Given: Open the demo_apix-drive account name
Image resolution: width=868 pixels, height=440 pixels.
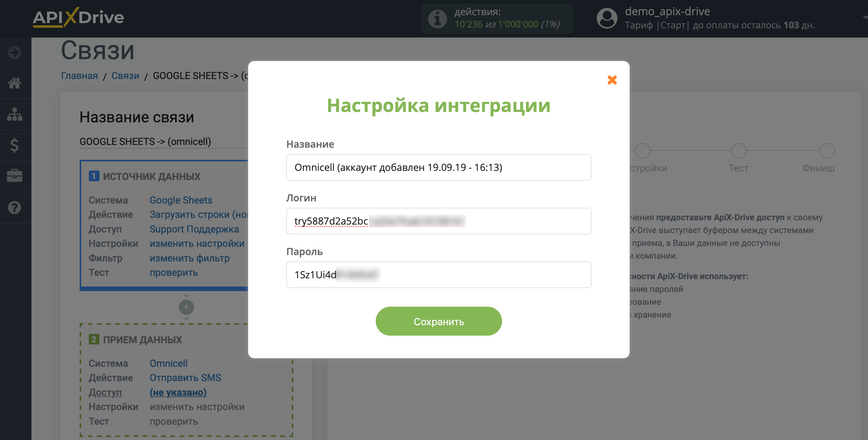Looking at the screenshot, I should coord(667,12).
